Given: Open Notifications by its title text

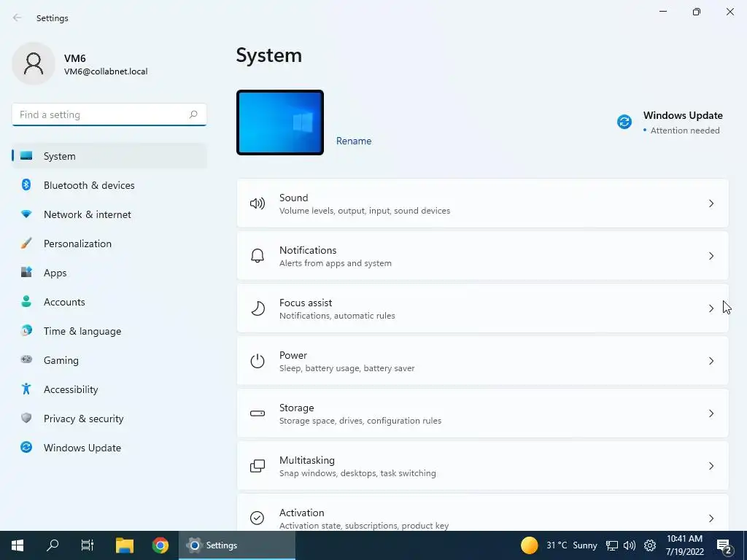Looking at the screenshot, I should [x=308, y=250].
